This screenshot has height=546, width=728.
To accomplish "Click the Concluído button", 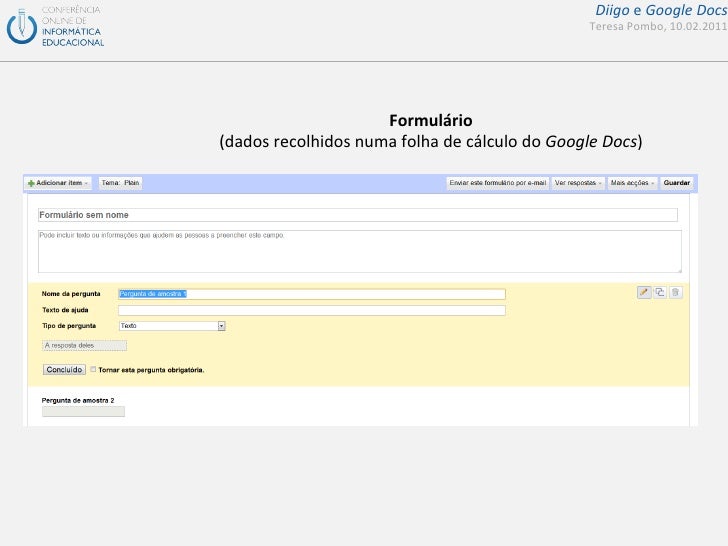I will pyautogui.click(x=64, y=370).
